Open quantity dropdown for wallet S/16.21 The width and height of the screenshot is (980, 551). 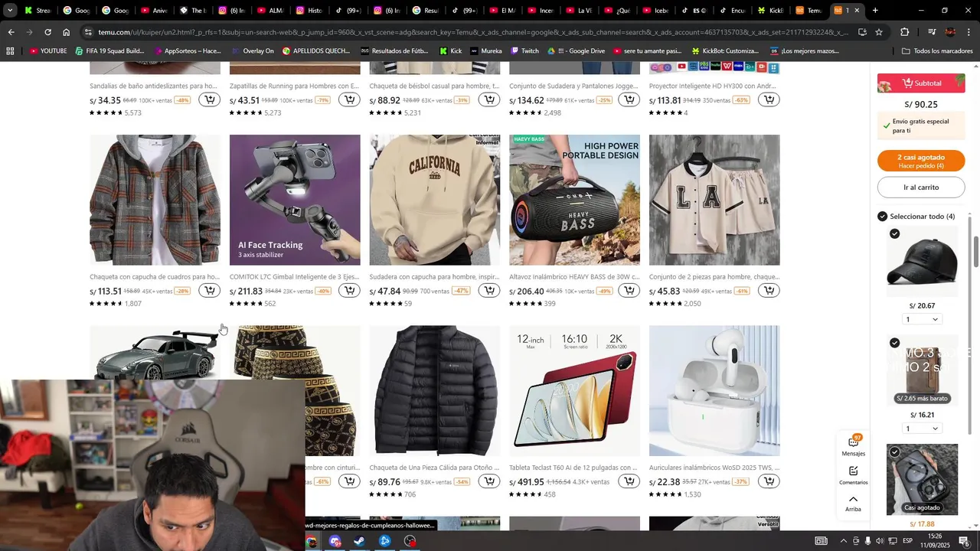point(922,429)
